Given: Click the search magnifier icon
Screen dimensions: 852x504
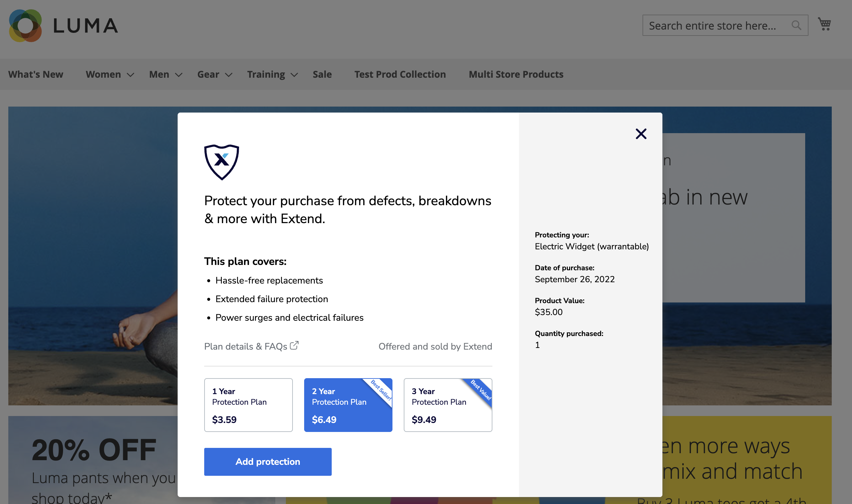Looking at the screenshot, I should coord(796,25).
